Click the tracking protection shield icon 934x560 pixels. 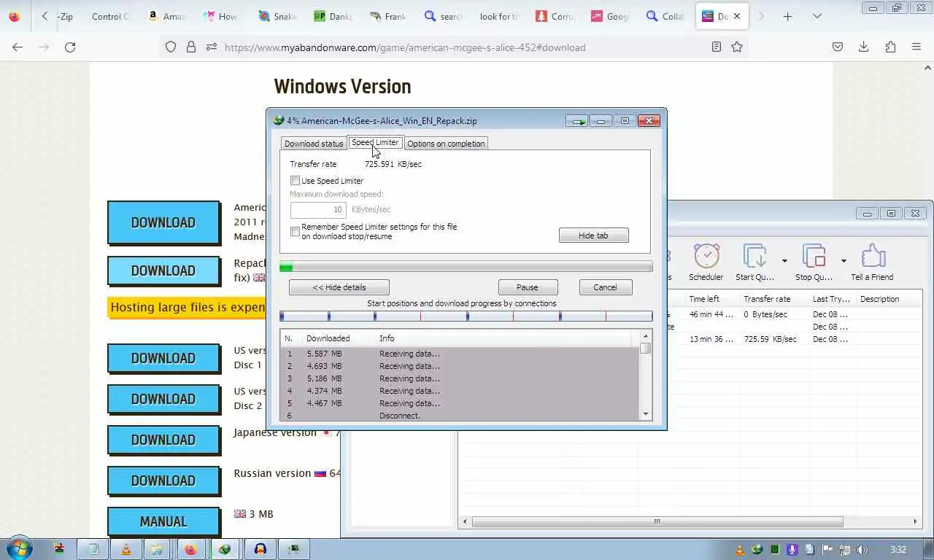(x=171, y=47)
